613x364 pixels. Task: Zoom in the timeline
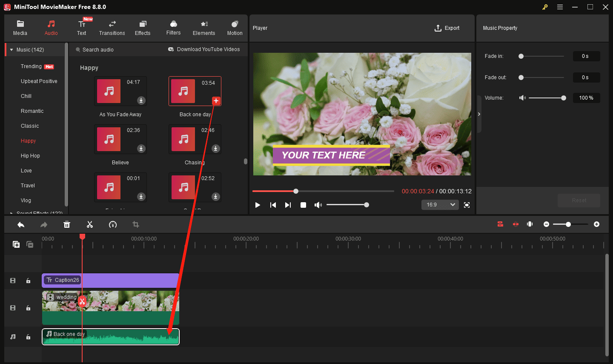596,224
